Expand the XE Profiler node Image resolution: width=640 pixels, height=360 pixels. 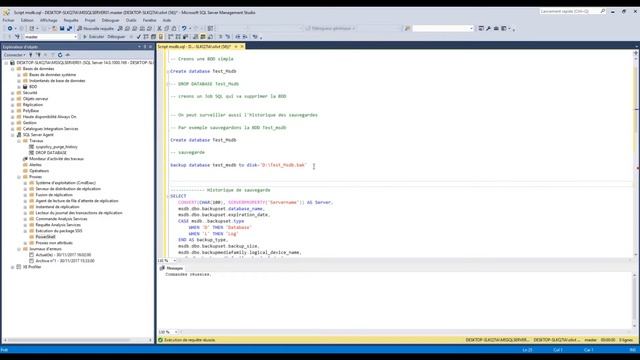pos(13,267)
